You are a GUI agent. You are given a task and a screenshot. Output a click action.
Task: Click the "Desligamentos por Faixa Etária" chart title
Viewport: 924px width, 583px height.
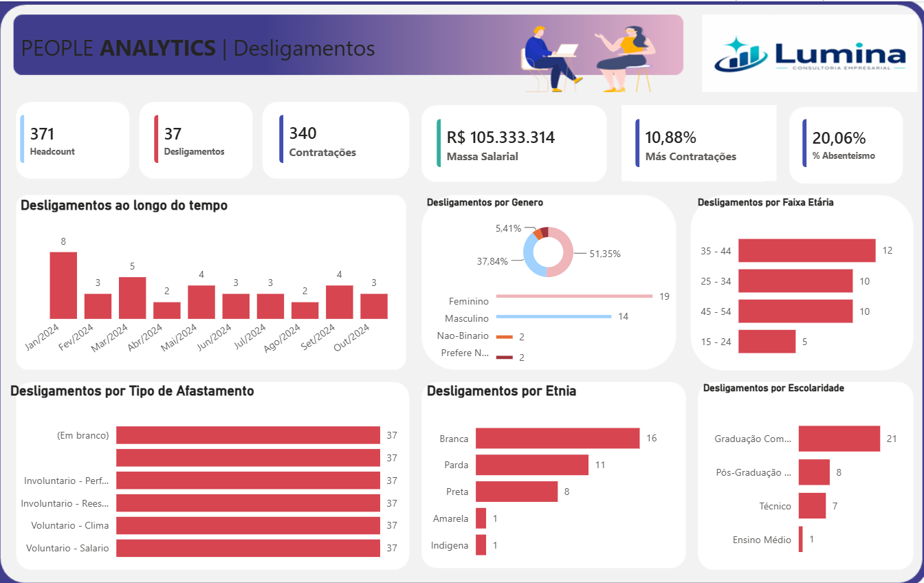click(x=765, y=203)
